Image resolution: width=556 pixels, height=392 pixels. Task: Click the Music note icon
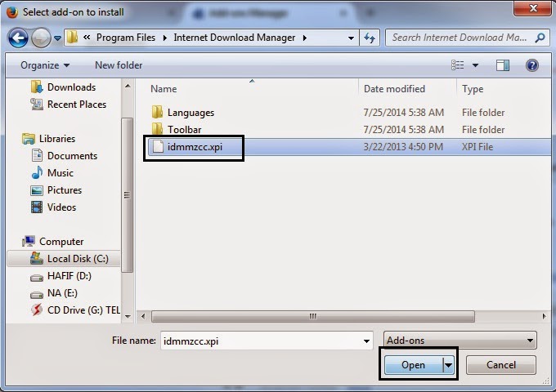37,173
